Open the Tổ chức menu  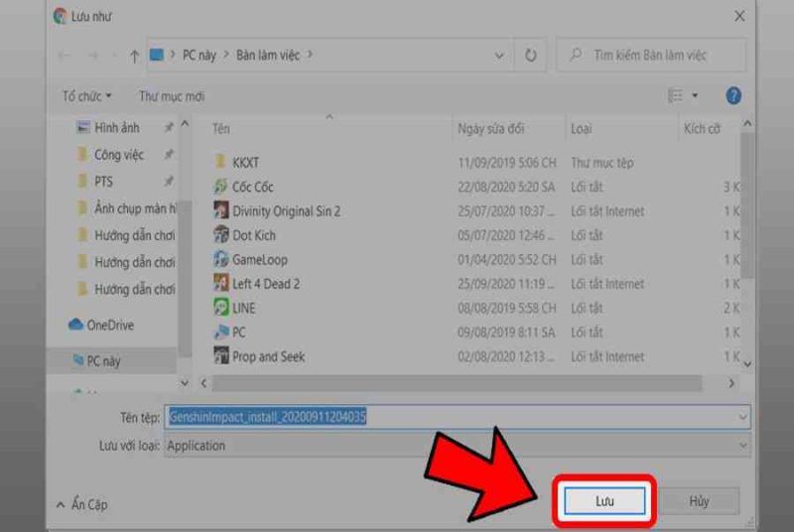(x=86, y=96)
